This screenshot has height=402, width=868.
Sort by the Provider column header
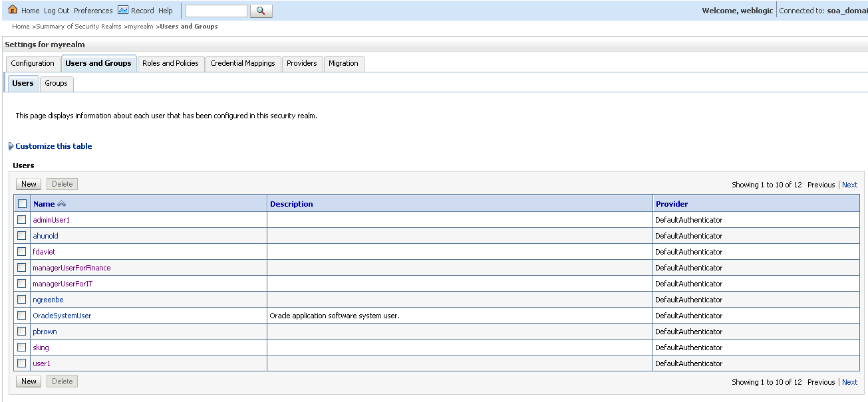point(672,204)
